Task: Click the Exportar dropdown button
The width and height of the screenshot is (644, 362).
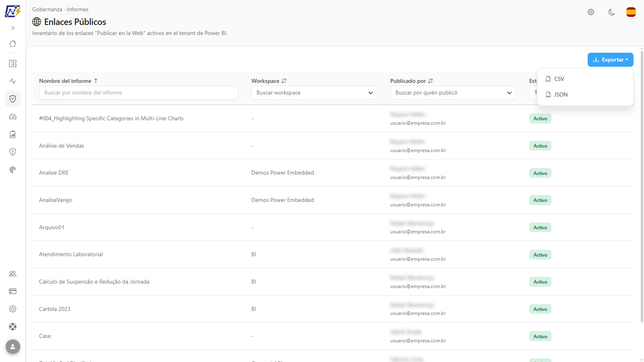Action: point(611,60)
